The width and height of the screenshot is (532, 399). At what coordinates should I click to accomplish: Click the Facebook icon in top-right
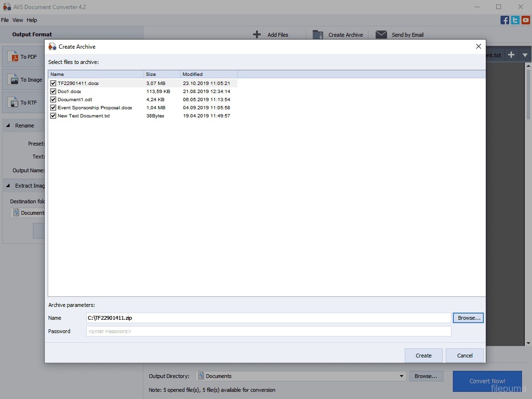pos(504,20)
